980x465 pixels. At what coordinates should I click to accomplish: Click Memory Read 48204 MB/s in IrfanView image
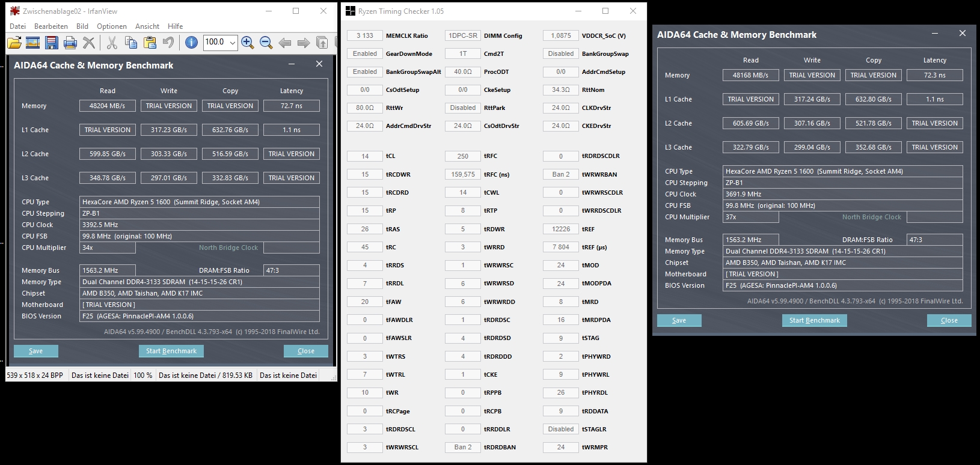(x=108, y=106)
